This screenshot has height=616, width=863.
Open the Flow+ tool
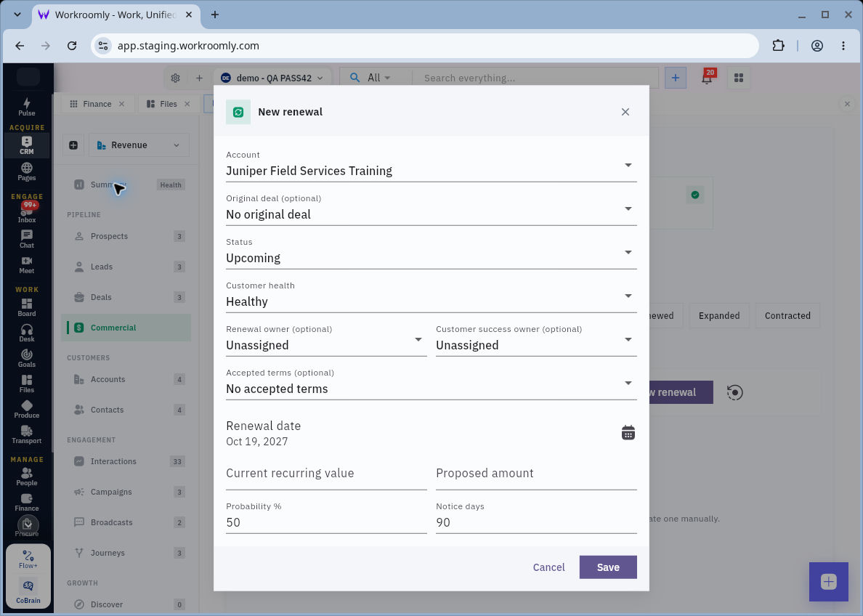point(28,559)
